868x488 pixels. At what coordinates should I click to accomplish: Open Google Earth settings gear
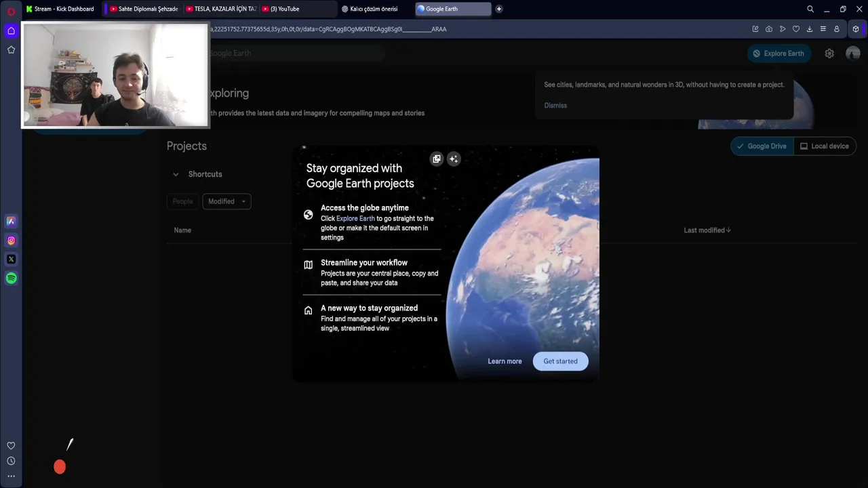point(829,54)
